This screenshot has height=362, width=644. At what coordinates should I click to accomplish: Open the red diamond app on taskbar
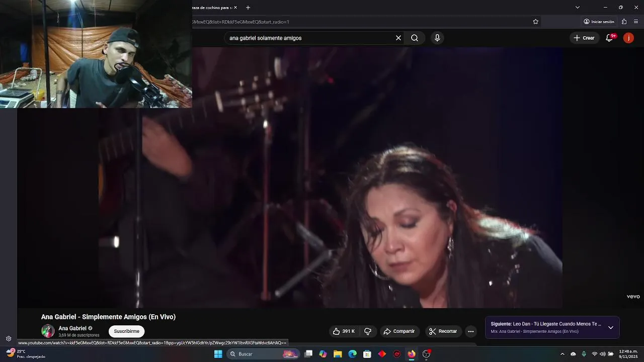click(382, 354)
